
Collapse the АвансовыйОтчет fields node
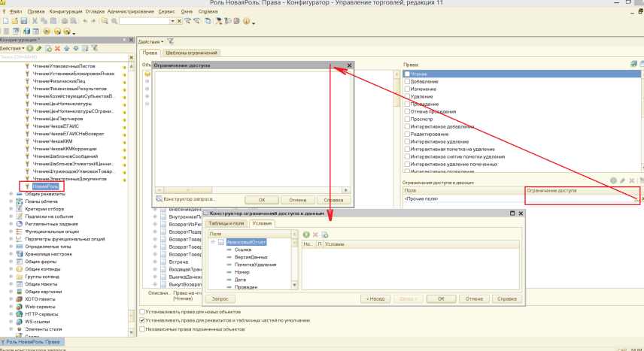(x=213, y=242)
